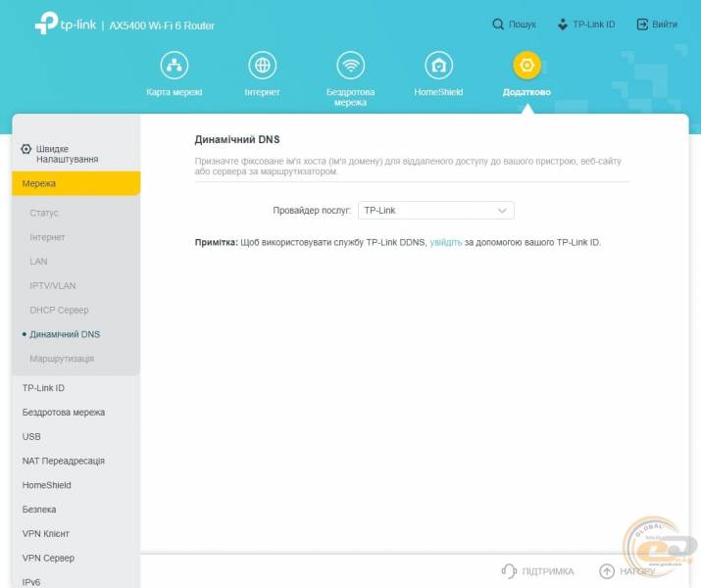This screenshot has width=701, height=588.
Task: Open the HomeShield house icon
Action: [x=438, y=66]
